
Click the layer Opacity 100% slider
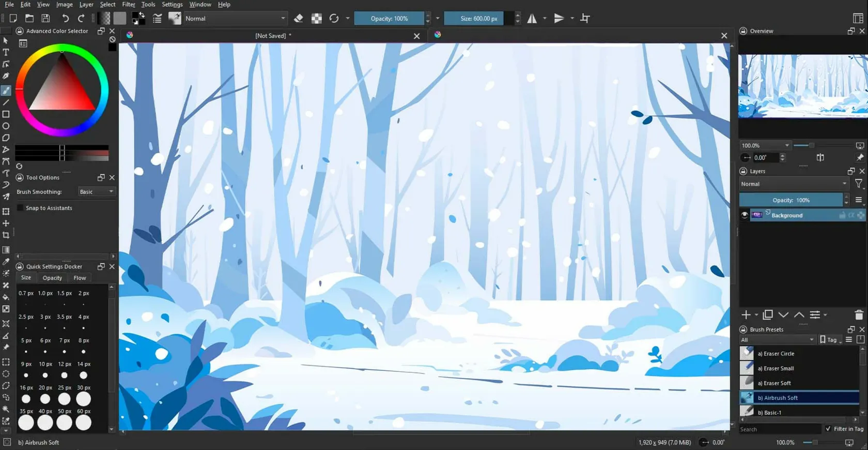coord(791,200)
